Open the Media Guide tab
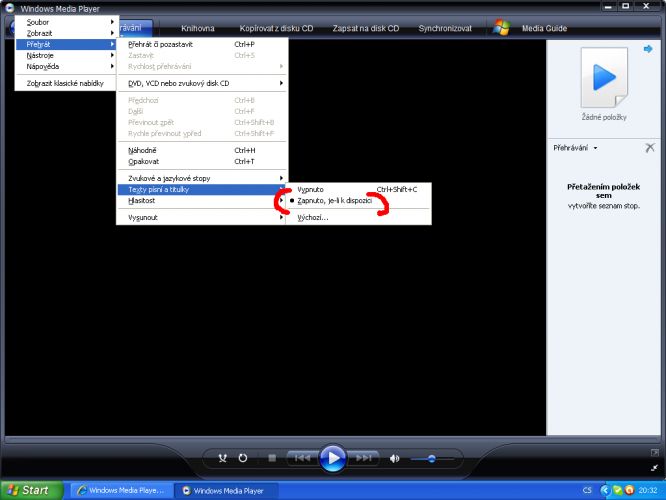 (x=544, y=28)
